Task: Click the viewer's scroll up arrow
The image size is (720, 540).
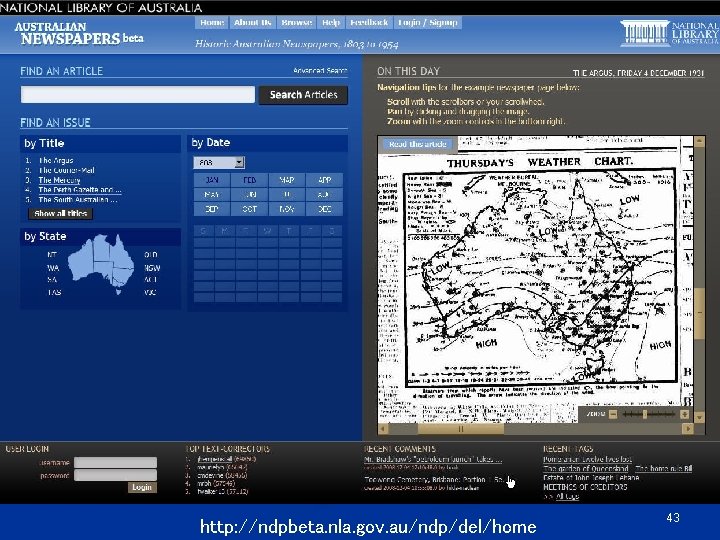Action: (x=699, y=141)
